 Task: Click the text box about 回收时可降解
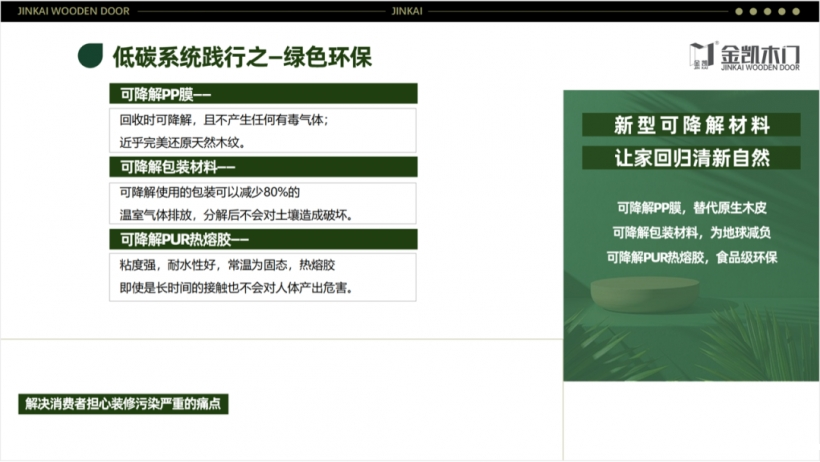pos(263,130)
